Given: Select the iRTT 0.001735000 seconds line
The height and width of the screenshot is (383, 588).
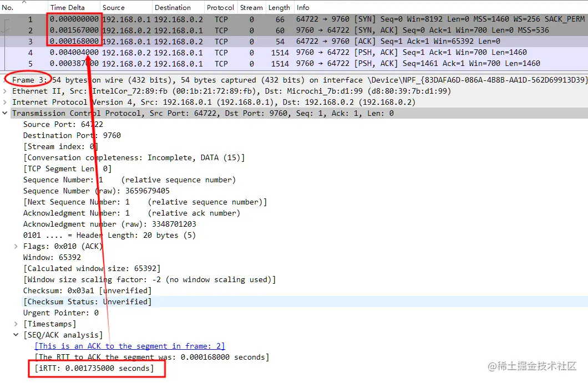Looking at the screenshot, I should [x=94, y=369].
